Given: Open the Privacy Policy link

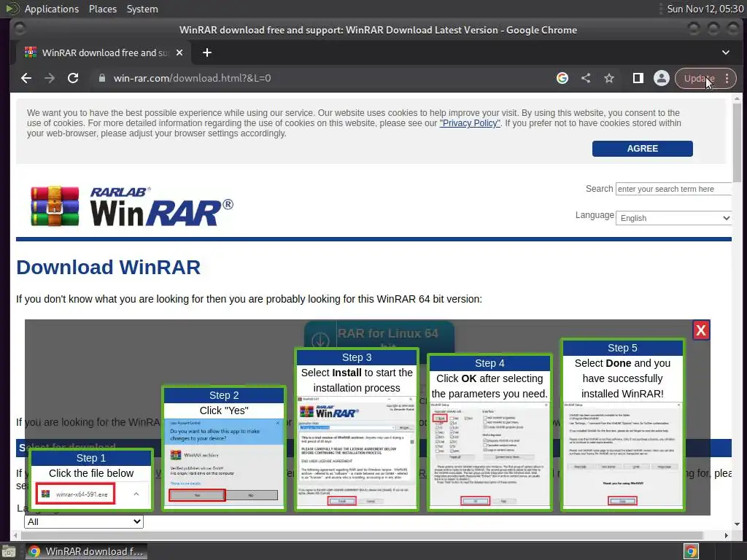Looking at the screenshot, I should (470, 122).
